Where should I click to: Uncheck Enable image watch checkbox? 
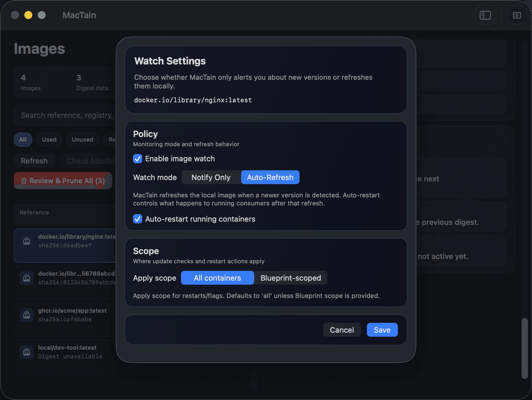coord(137,159)
